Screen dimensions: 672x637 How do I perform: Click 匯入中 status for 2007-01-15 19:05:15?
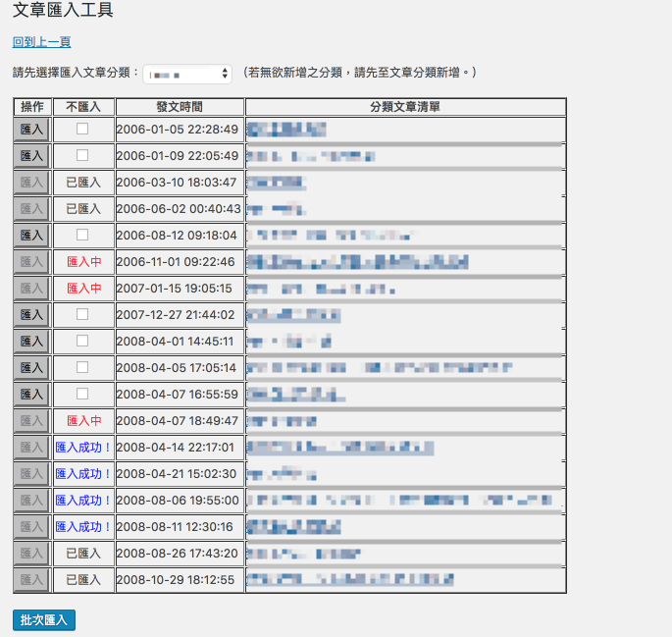point(84,289)
